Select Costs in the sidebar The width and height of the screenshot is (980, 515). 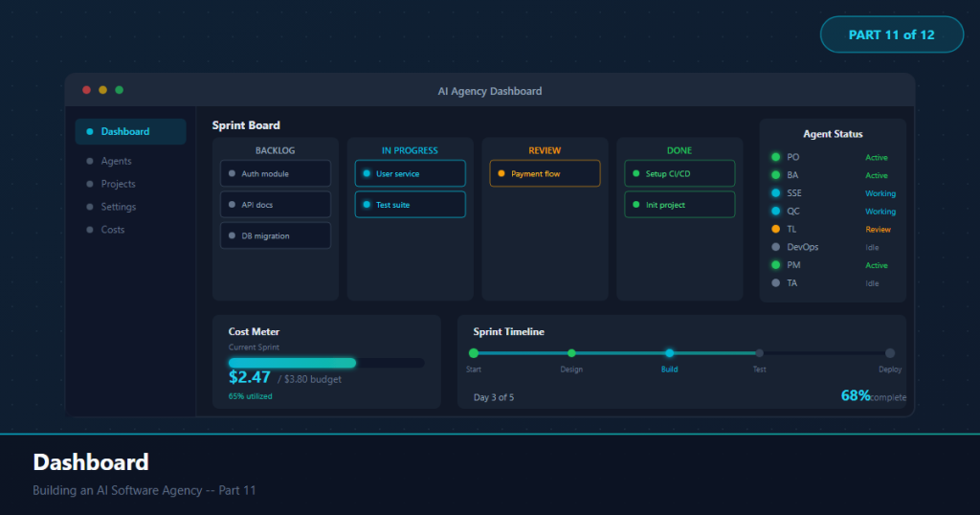coord(113,230)
